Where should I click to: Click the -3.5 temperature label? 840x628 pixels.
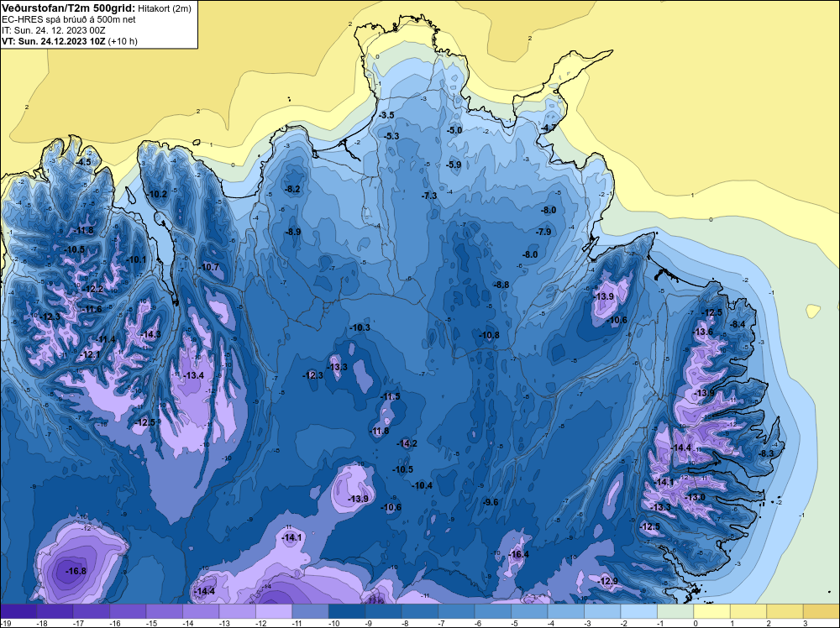386,115
